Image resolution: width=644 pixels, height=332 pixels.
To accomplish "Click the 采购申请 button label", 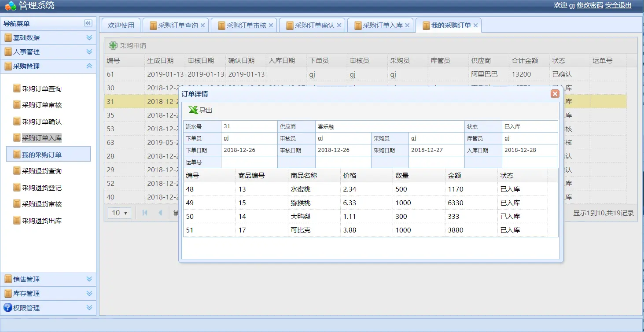I will tap(133, 45).
